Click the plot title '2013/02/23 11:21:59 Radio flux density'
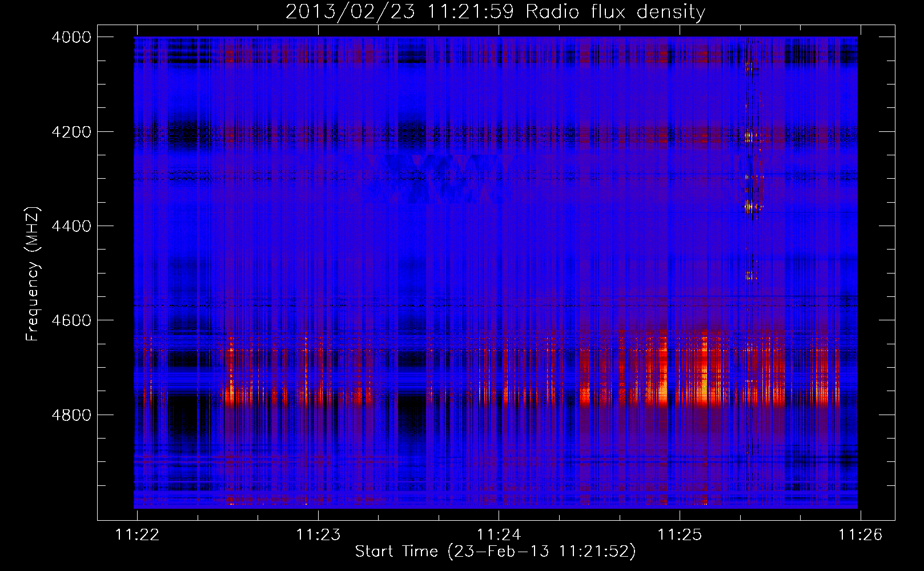924x571 pixels. 495,12
